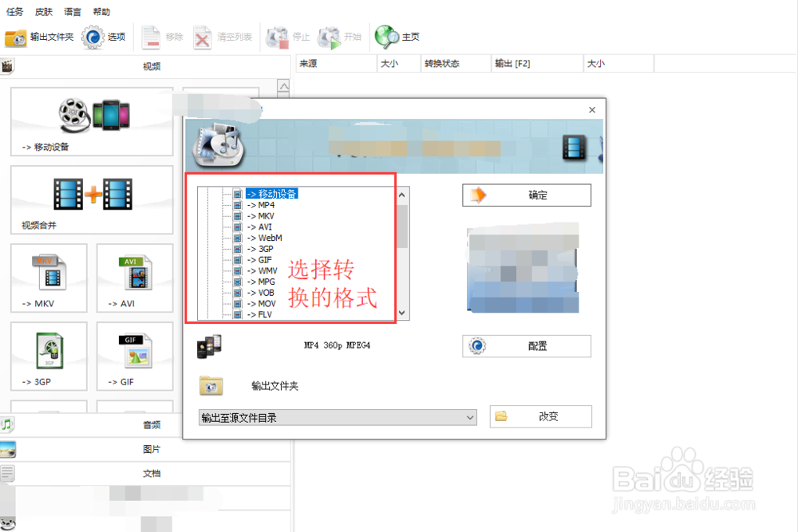Click the 输出文件夹 output folder toolbar icon
Screen dimensions: 798x532
(16, 37)
